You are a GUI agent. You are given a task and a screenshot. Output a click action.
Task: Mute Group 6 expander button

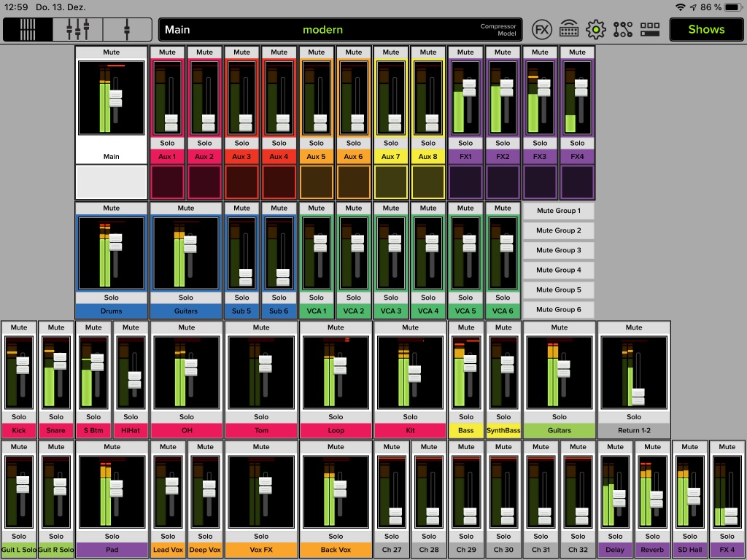[557, 309]
